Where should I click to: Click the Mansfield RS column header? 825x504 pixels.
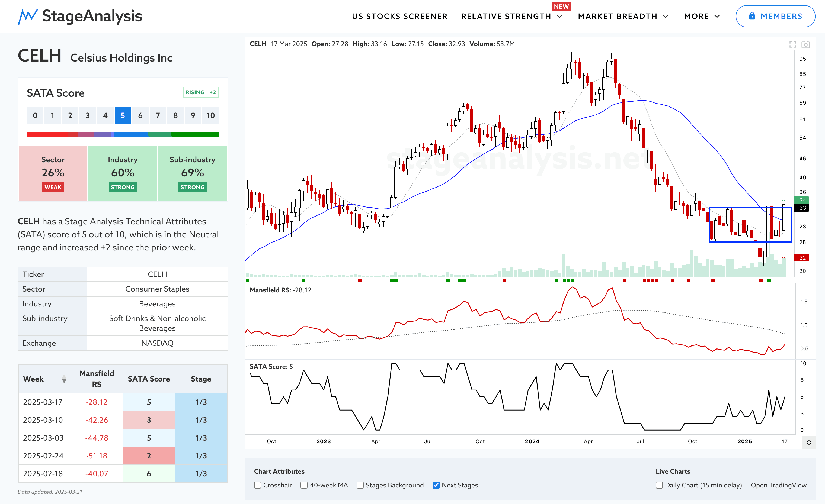(x=97, y=379)
